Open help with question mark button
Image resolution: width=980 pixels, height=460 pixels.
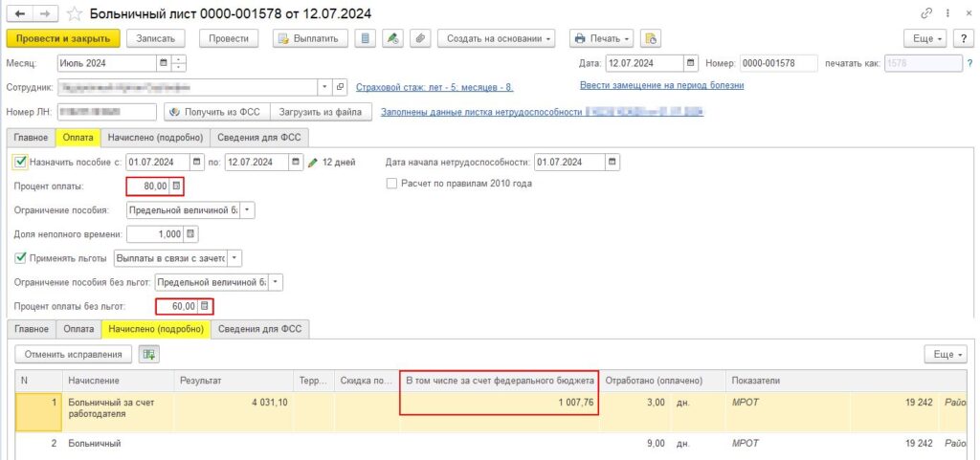(x=963, y=38)
